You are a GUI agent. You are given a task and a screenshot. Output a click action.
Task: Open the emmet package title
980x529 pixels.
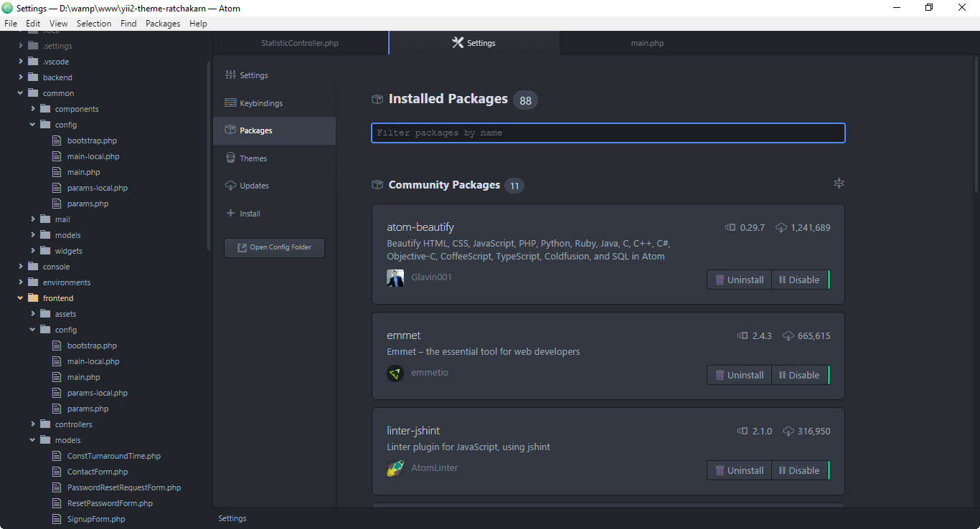coord(404,335)
